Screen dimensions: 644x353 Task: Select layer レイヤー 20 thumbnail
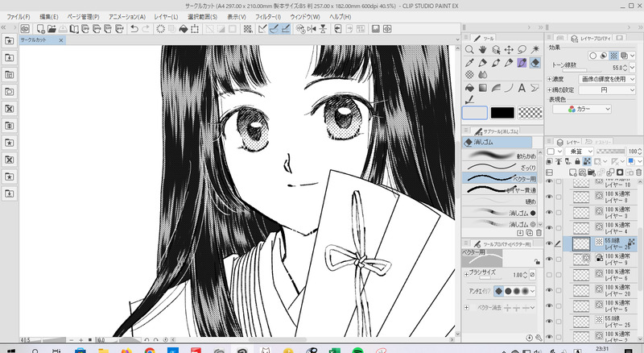580,290
